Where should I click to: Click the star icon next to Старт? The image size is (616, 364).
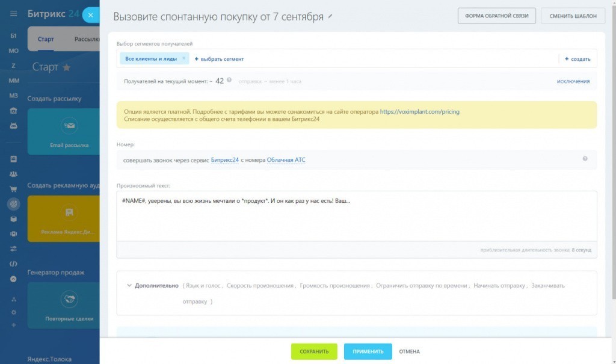click(66, 67)
